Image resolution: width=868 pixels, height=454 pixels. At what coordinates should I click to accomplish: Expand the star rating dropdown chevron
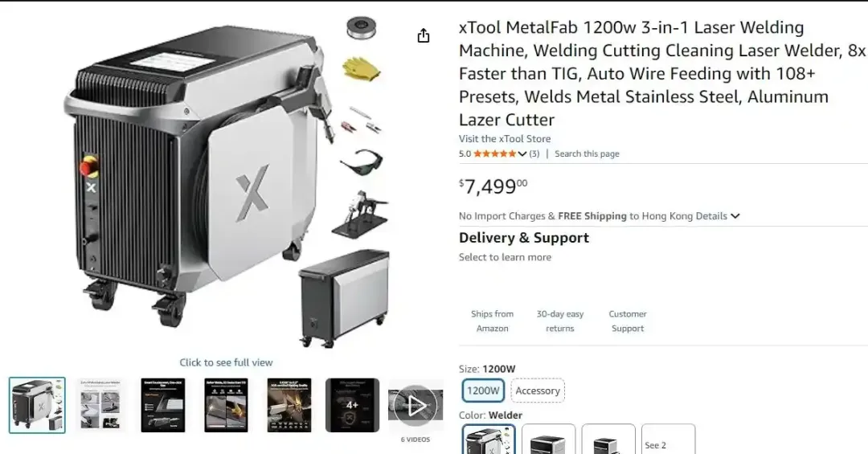[x=522, y=154]
